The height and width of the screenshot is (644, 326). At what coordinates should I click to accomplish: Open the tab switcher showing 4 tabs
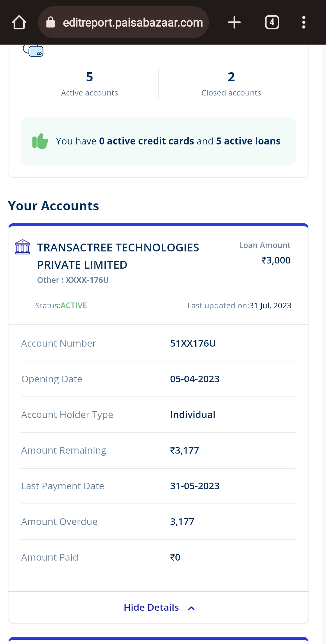(x=272, y=22)
